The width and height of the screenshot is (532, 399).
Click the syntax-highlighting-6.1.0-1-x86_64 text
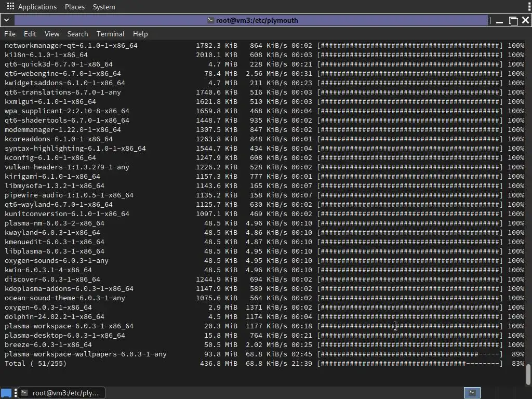75,148
